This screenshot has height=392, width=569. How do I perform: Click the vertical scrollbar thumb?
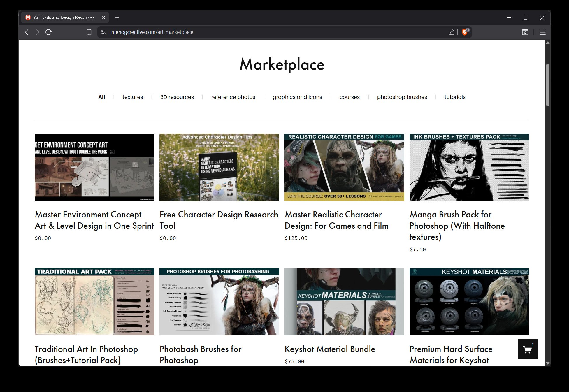(548, 85)
